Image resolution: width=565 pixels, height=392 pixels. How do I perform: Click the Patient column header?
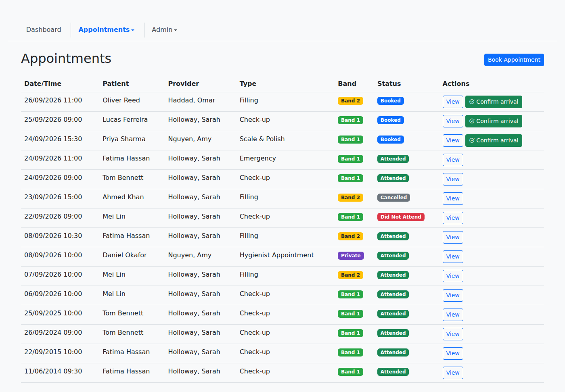point(116,83)
